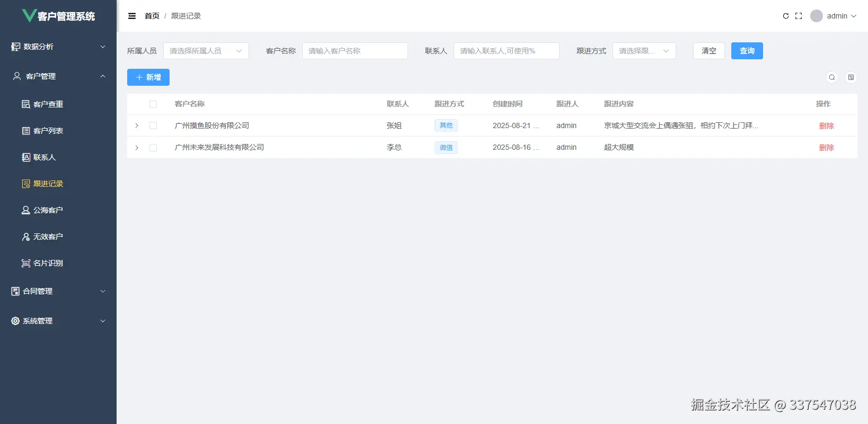This screenshot has height=424, width=868.
Task: Click the 2025-08-16 creation time cell
Action: [516, 148]
